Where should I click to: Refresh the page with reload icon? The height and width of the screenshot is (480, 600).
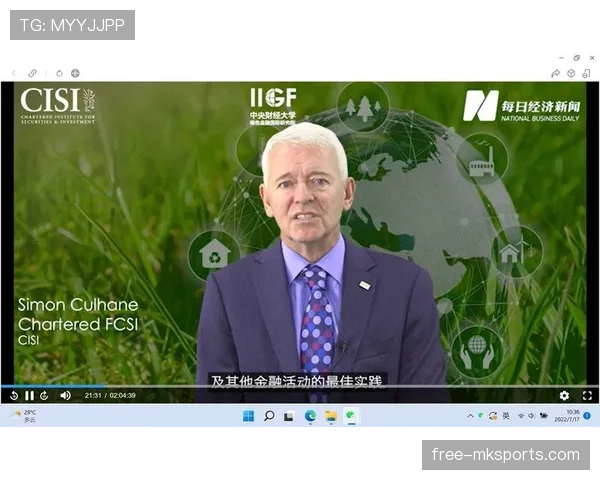tap(60, 73)
